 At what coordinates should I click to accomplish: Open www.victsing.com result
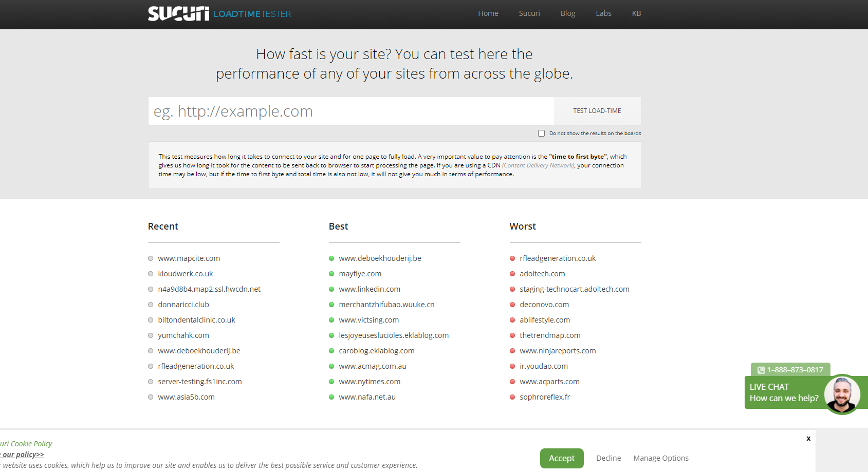click(x=368, y=320)
